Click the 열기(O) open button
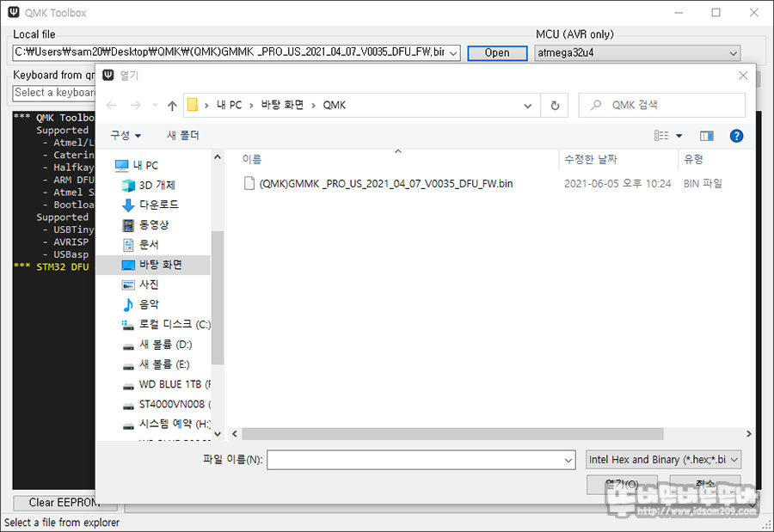The image size is (774, 532). pyautogui.click(x=622, y=484)
